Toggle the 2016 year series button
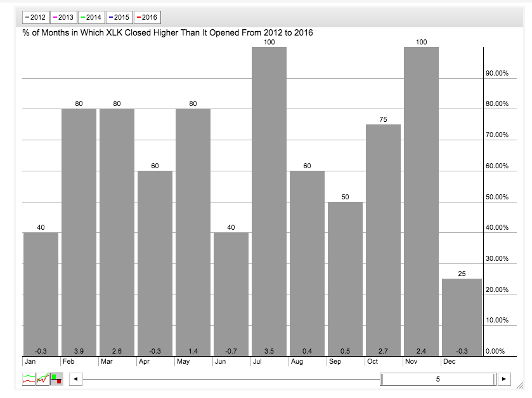532x398 pixels. (147, 17)
